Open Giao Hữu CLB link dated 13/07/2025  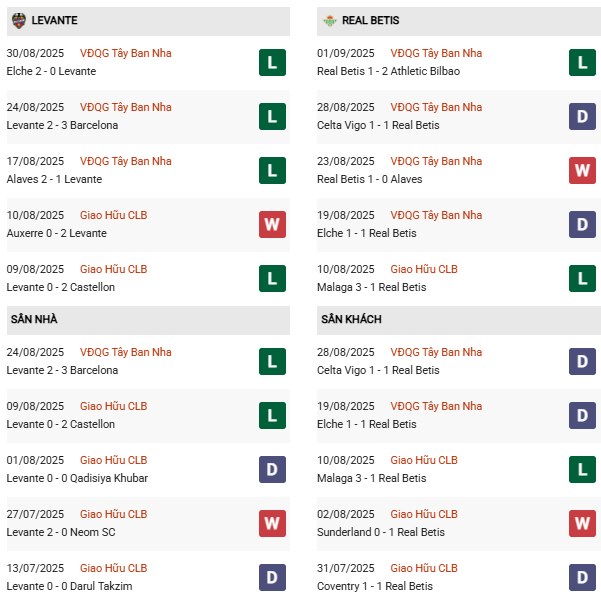113,568
